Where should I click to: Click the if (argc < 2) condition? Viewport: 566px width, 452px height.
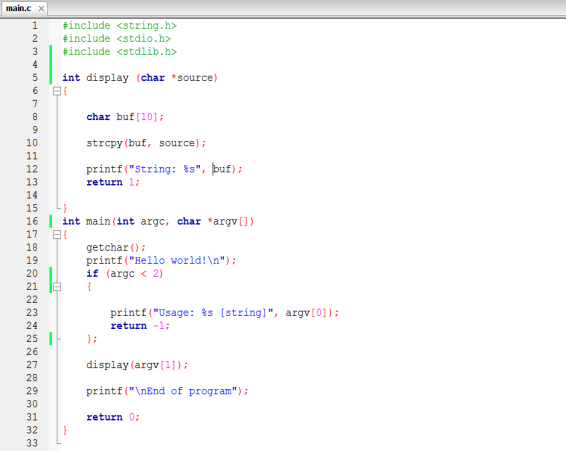(x=125, y=274)
